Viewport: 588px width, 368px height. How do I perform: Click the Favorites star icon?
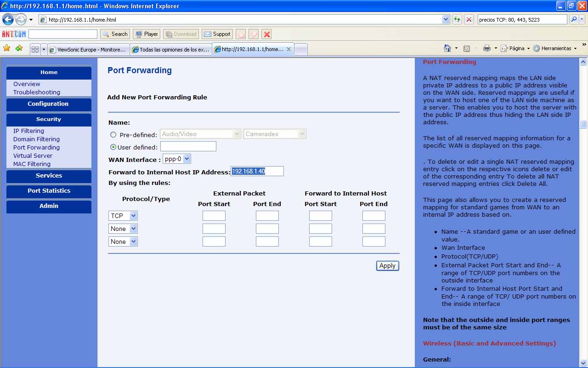click(6, 48)
